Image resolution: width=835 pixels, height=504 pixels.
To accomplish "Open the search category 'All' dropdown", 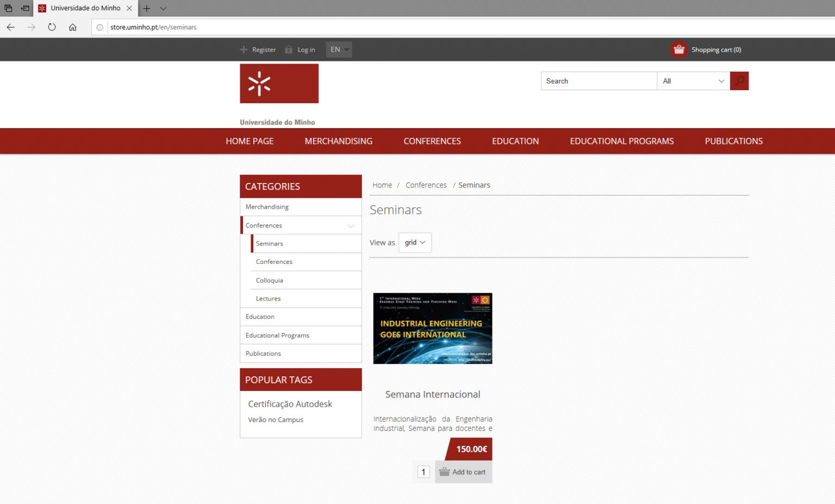I will tap(693, 81).
